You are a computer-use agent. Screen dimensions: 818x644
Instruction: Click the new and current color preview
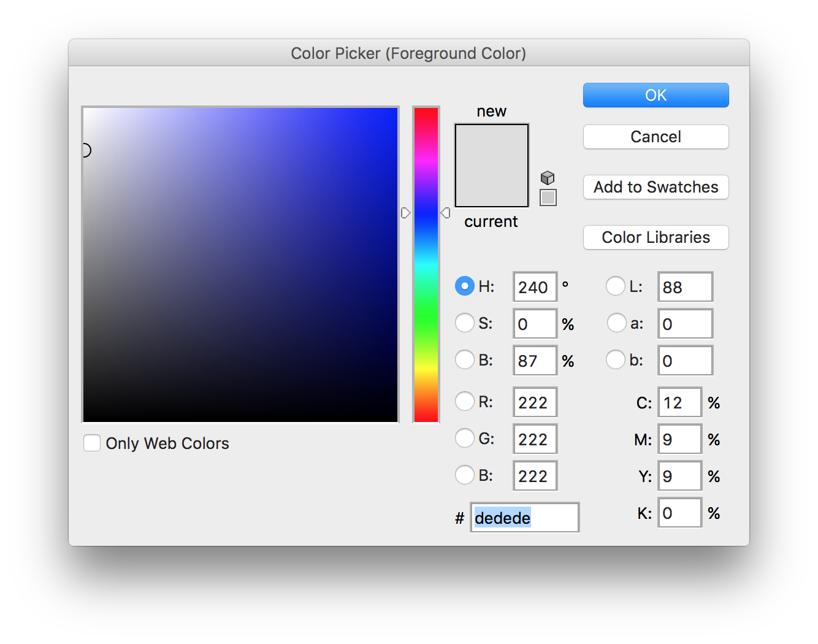[491, 166]
